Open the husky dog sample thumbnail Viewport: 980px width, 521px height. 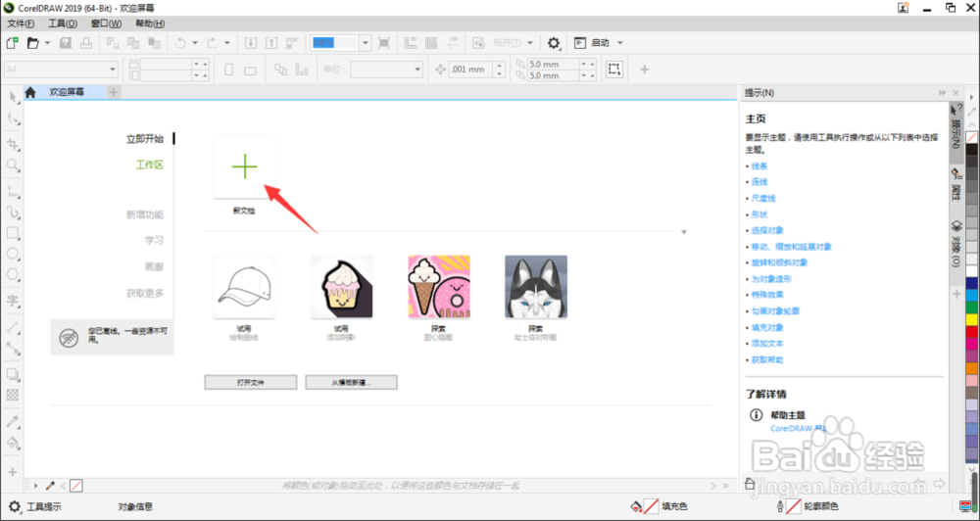(536, 287)
